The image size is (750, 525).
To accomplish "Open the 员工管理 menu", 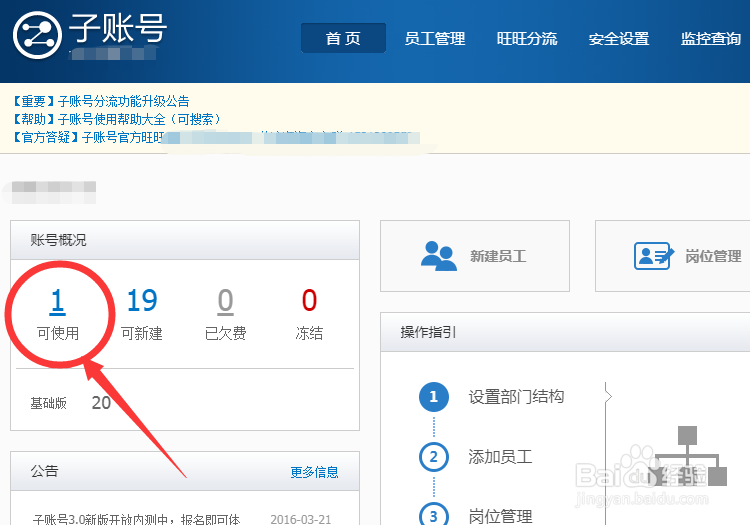I will tap(435, 39).
